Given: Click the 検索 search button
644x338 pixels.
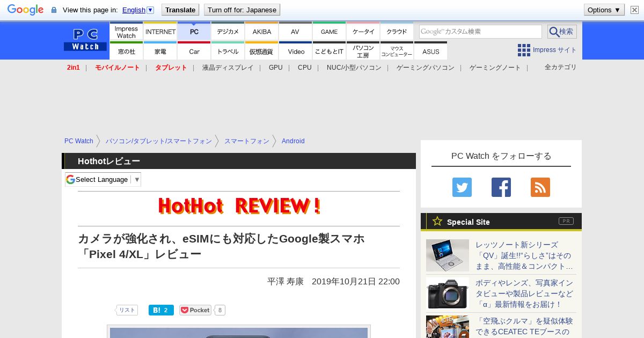Looking at the screenshot, I should click(x=562, y=32).
